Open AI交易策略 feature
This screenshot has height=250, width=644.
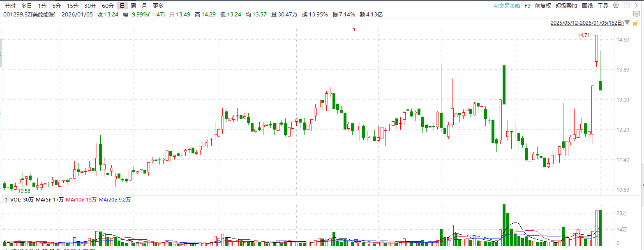click(507, 6)
